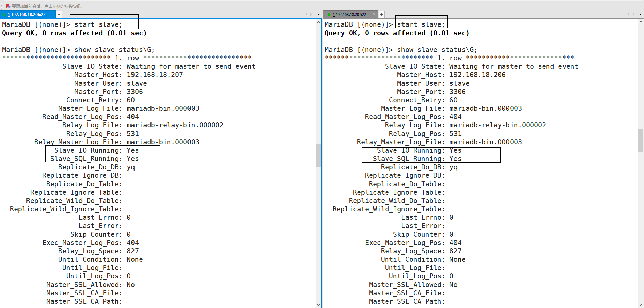Click right terminal scrollbar up arrow

coord(641,22)
